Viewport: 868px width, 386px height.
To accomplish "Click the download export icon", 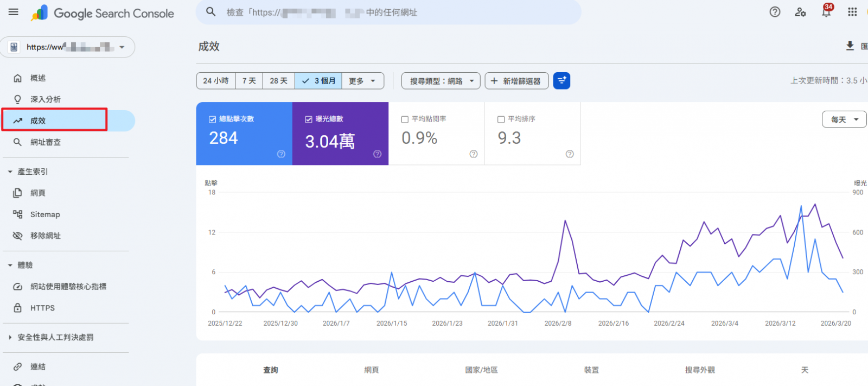I will coord(850,46).
